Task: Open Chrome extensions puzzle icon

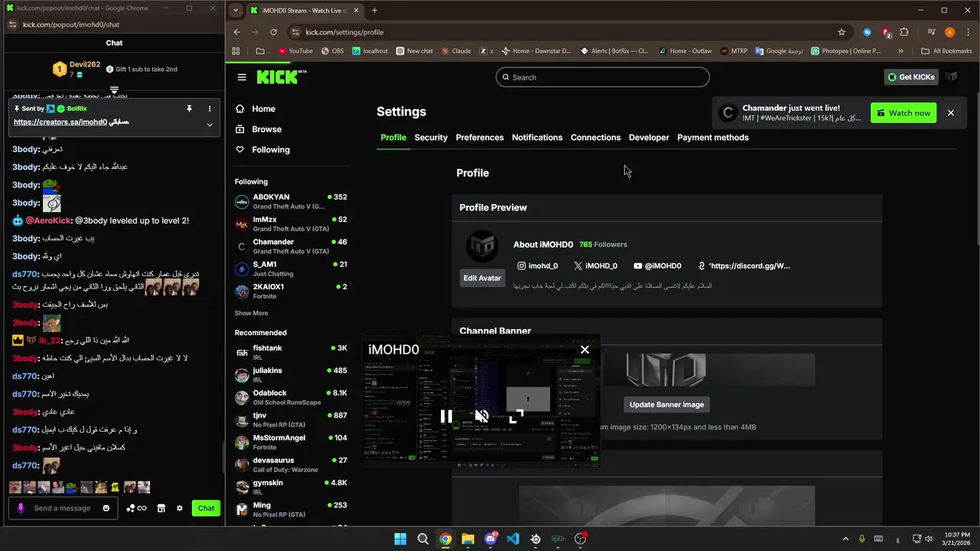Action: tap(904, 32)
